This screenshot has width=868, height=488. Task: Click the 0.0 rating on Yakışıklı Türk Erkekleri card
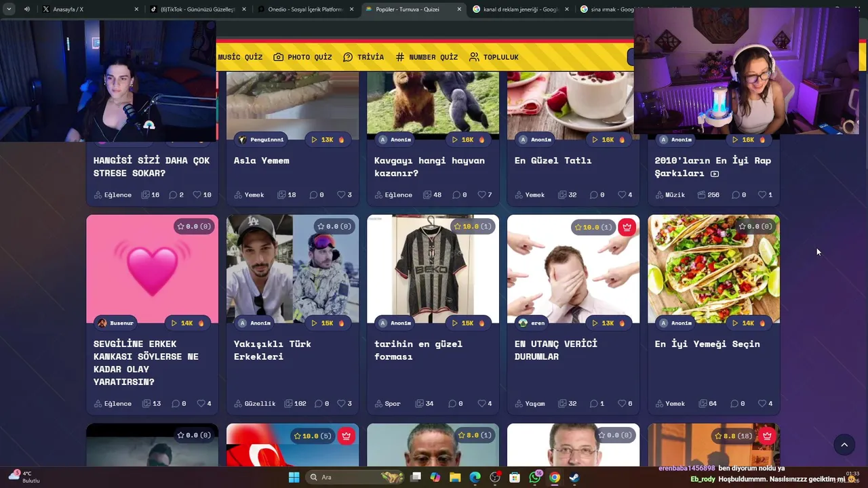[x=334, y=226]
